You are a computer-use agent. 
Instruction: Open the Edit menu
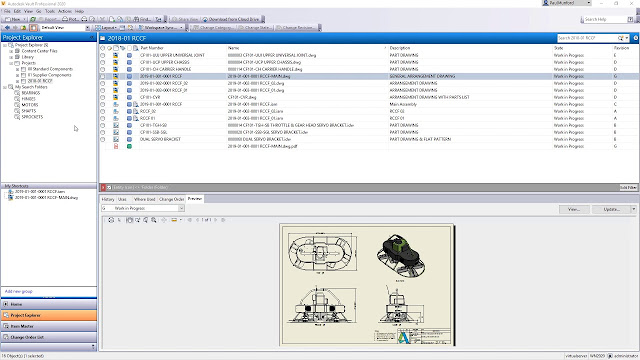click(x=17, y=11)
